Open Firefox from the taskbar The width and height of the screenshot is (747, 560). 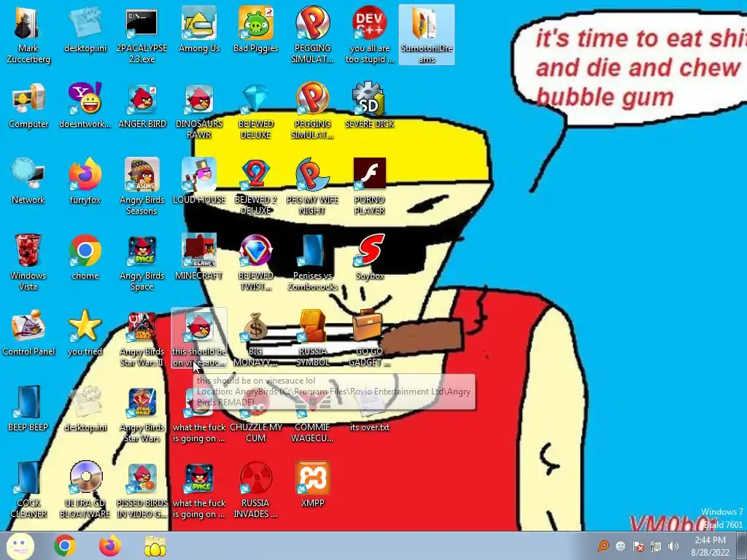[x=110, y=545]
